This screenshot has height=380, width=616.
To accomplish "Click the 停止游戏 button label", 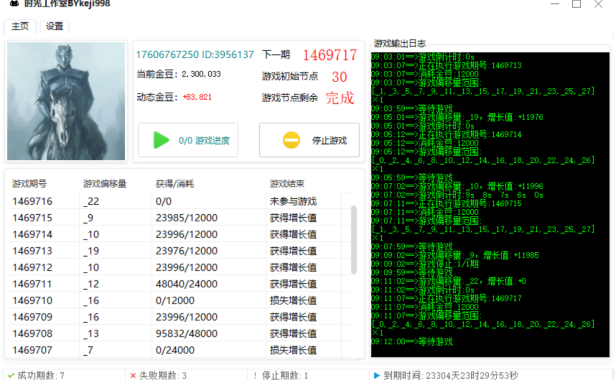I will tap(329, 141).
